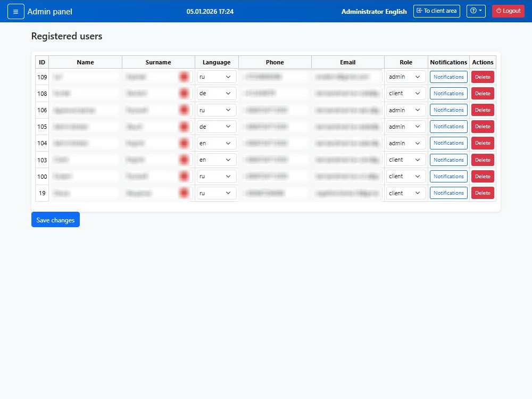
Task: Delete user with ID 100
Action: coord(483,177)
